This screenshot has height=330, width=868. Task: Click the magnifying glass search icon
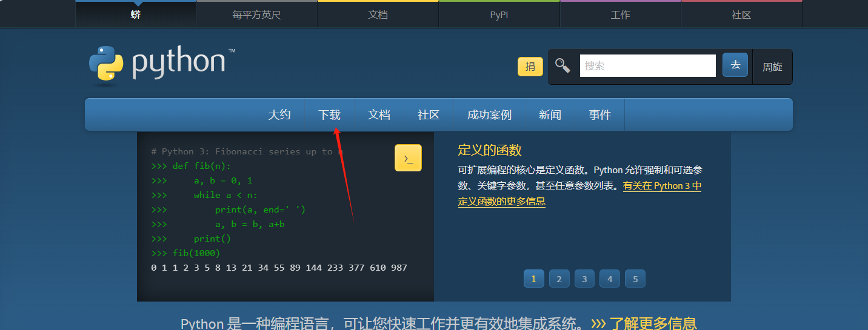click(x=563, y=65)
